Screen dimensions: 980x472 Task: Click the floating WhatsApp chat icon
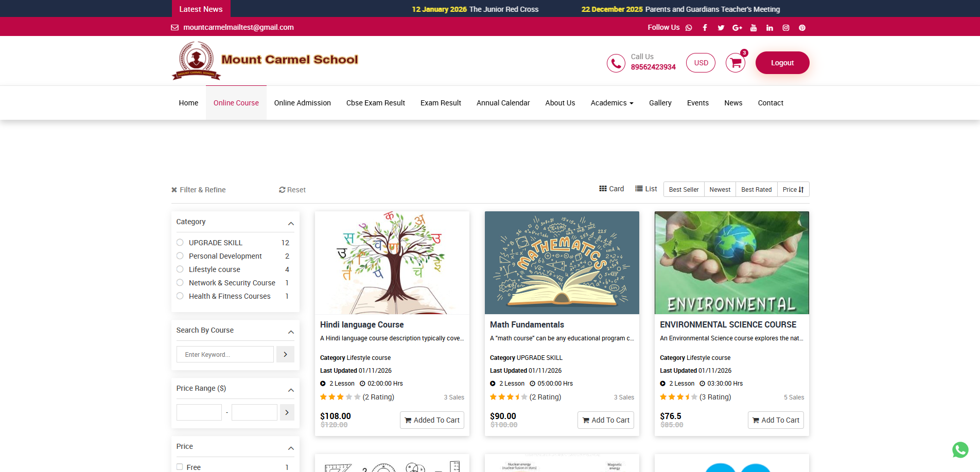[x=960, y=450]
